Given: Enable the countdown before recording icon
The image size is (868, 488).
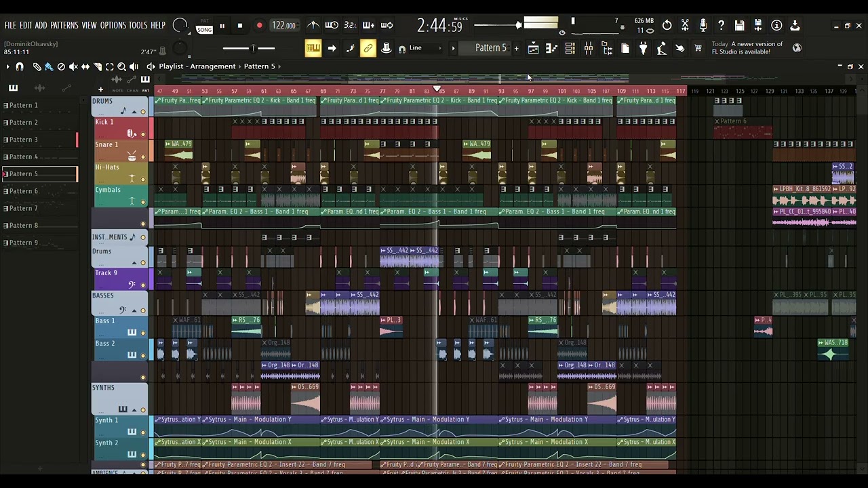Looking at the screenshot, I should [350, 25].
